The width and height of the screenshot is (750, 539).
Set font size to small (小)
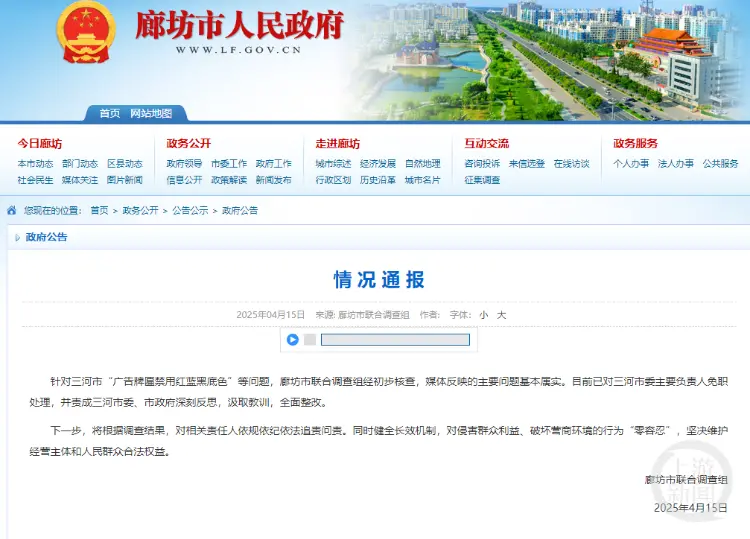(x=483, y=315)
